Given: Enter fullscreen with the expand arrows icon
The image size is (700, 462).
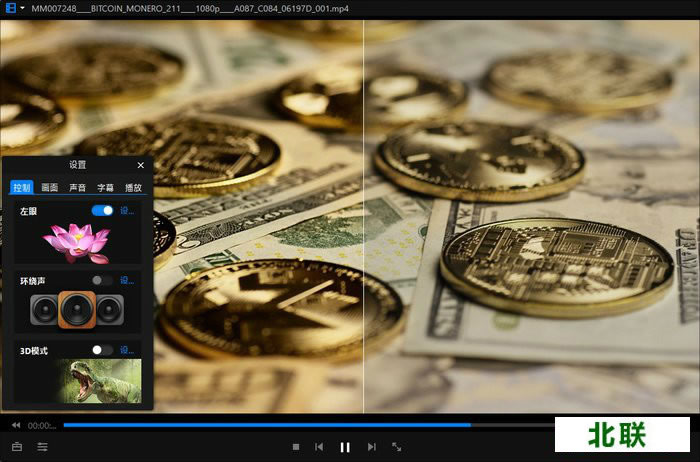Looking at the screenshot, I should pyautogui.click(x=397, y=447).
